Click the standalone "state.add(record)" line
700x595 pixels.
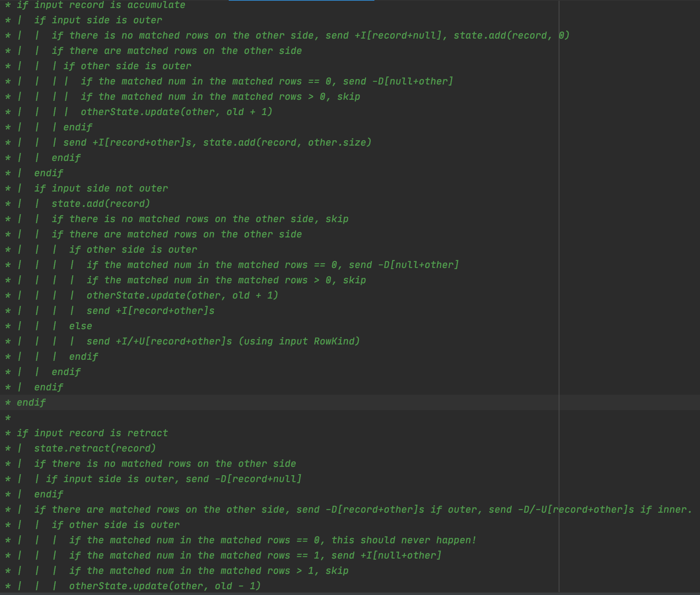coord(101,204)
